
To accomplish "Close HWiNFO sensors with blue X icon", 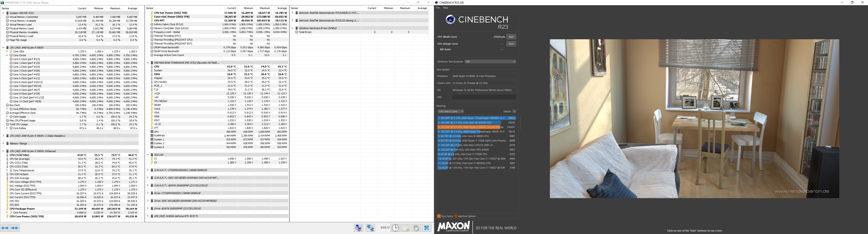I will pos(427,228).
